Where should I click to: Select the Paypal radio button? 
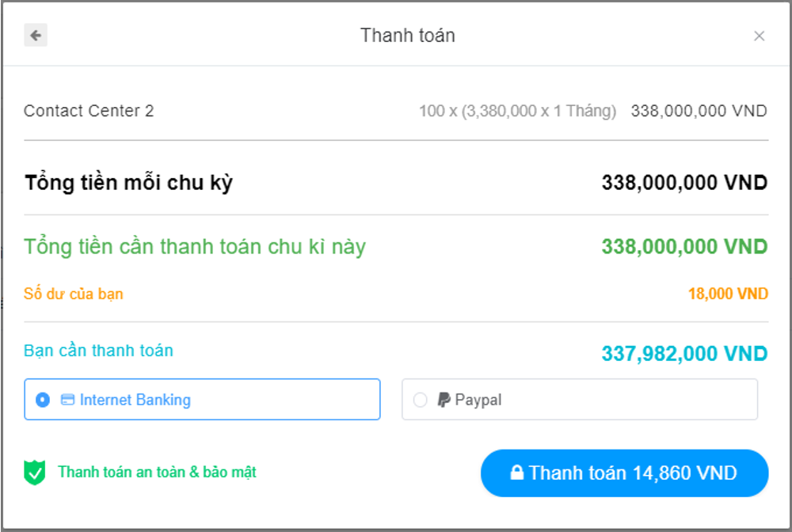point(420,400)
